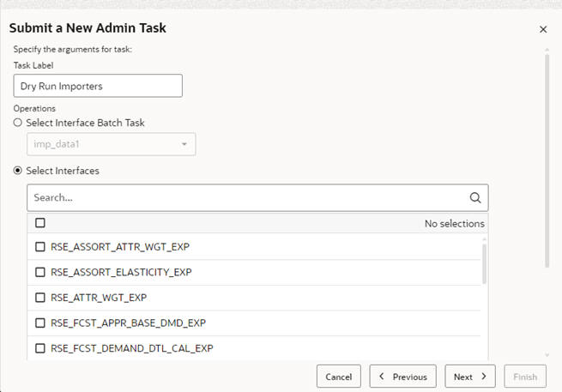This screenshot has width=562, height=392.
Task: Enable RSE_ASSORT_ELASTICITY_EXP checkbox
Action: (x=40, y=273)
